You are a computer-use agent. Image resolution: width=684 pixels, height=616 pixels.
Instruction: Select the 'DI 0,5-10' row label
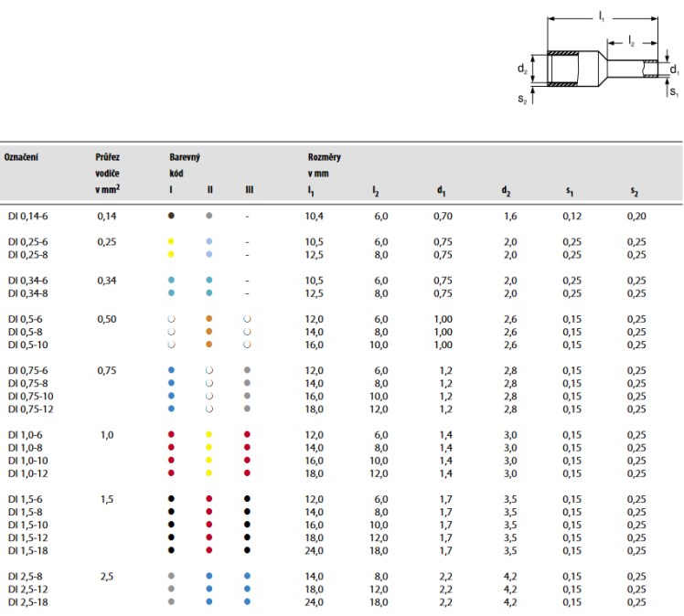[x=28, y=345]
